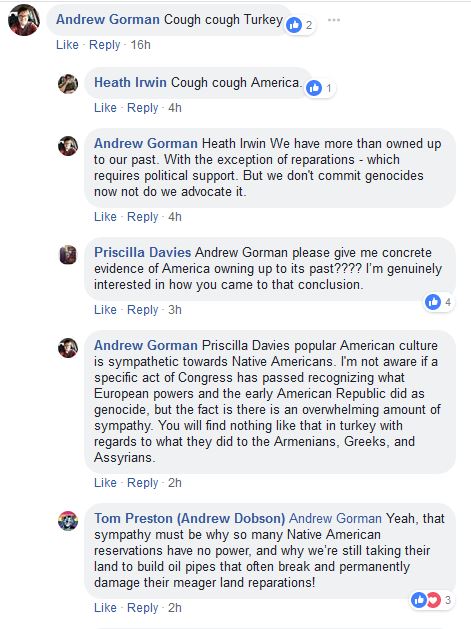Like Priscilla Davies' comment
The height and width of the screenshot is (629, 471).
[105, 310]
